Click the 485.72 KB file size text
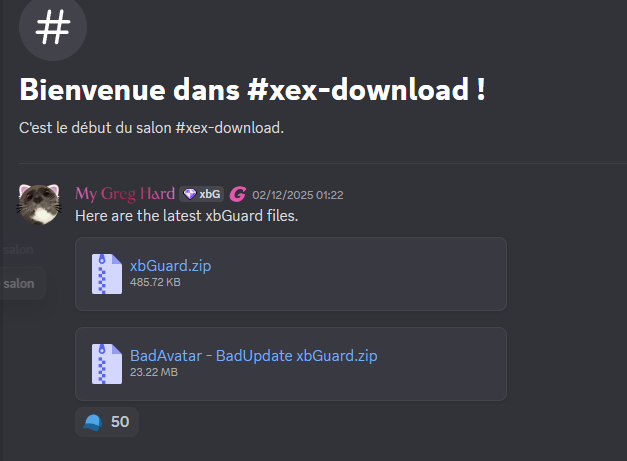The image size is (627, 461). tap(155, 282)
